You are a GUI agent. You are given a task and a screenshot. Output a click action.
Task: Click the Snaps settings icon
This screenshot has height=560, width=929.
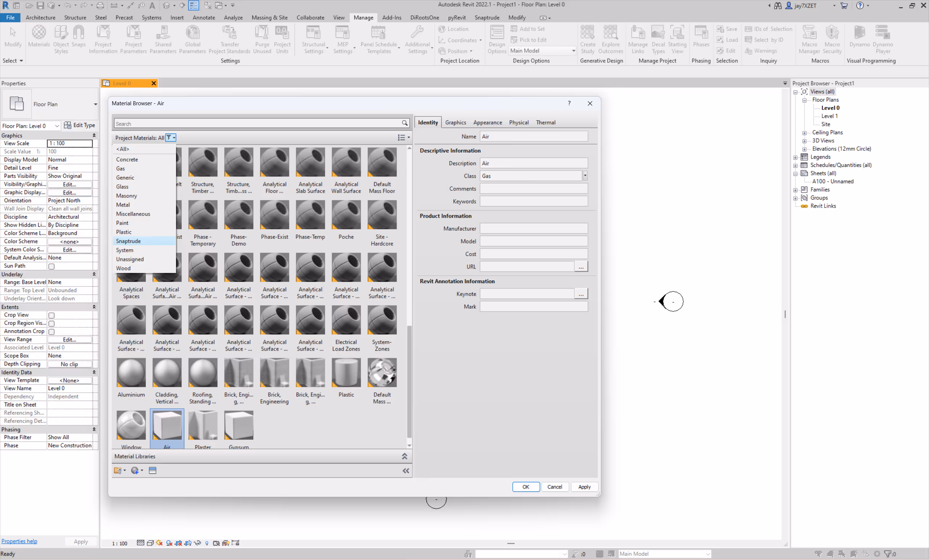tap(78, 37)
